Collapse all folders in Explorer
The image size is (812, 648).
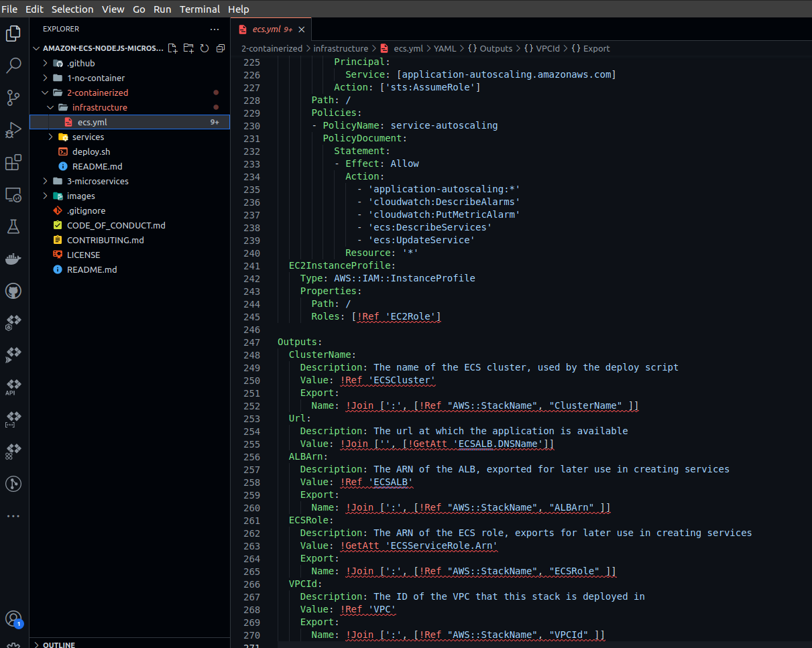[x=220, y=48]
